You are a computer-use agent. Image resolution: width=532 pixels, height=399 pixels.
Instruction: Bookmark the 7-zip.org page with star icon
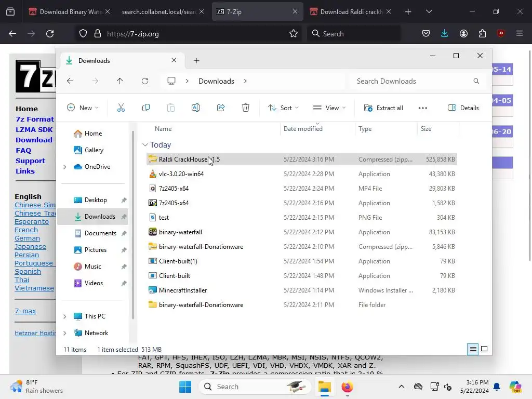[294, 34]
